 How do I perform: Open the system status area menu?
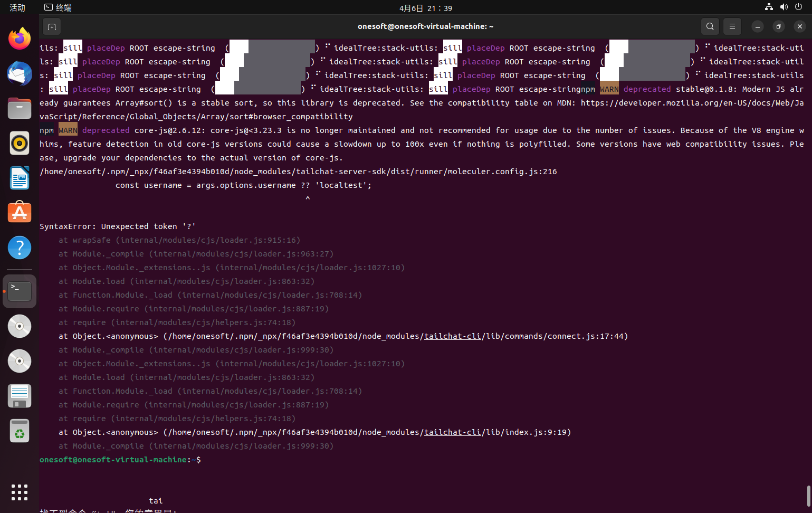click(x=783, y=7)
